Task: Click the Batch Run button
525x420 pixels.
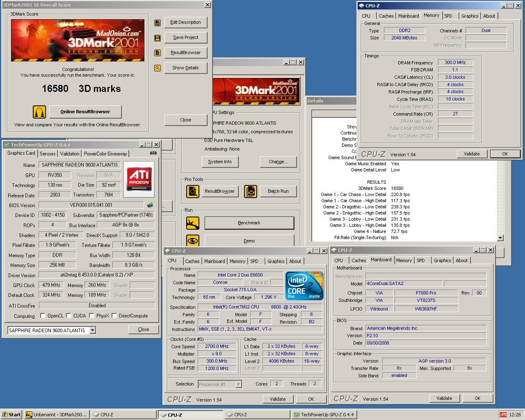Action: 278,191
